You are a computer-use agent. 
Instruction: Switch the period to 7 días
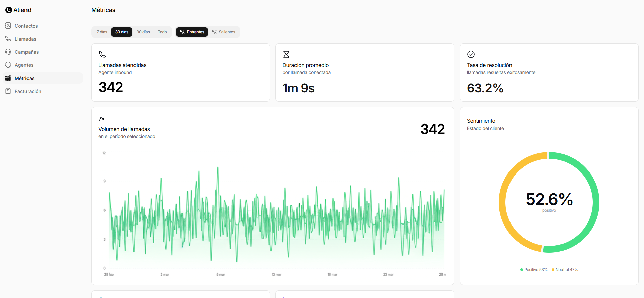102,32
